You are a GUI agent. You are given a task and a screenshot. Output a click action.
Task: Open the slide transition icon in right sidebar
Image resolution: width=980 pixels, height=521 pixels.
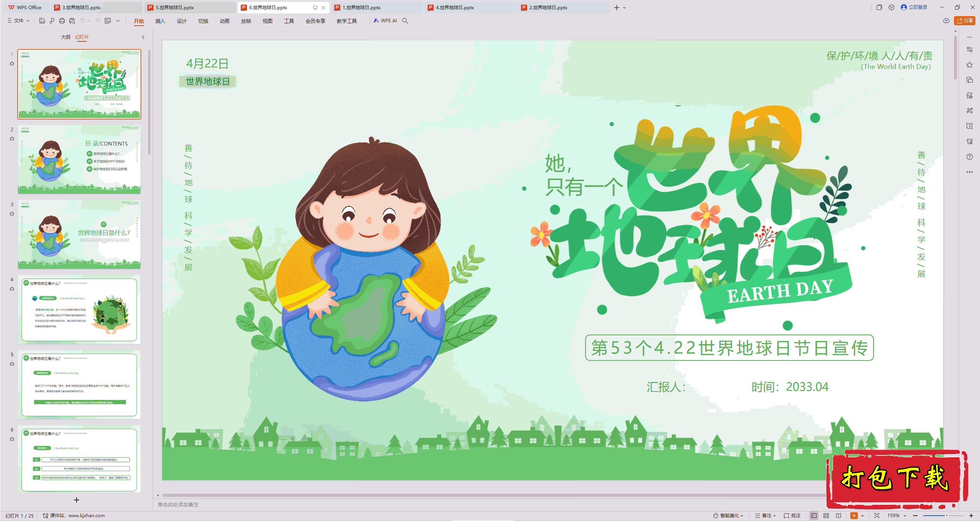click(x=970, y=80)
